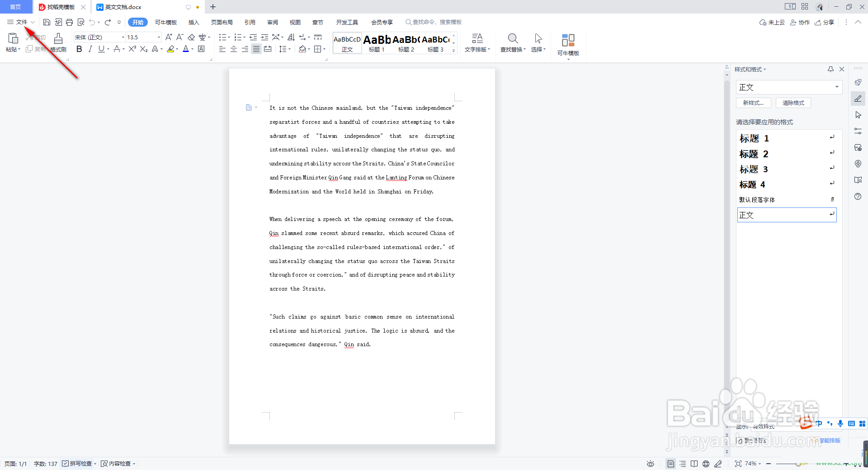Open the font name dropdown
Viewport: 868px width, 470px height.
click(x=123, y=37)
